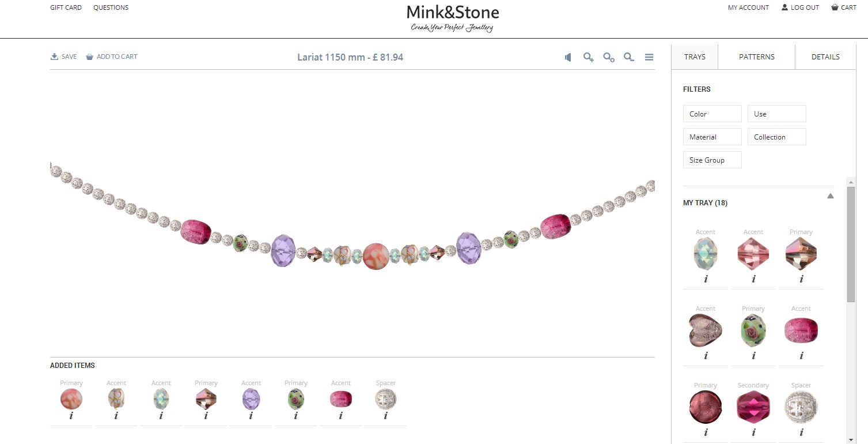Image resolution: width=868 pixels, height=444 pixels.
Task: Open the Gift Card link
Action: (66, 7)
